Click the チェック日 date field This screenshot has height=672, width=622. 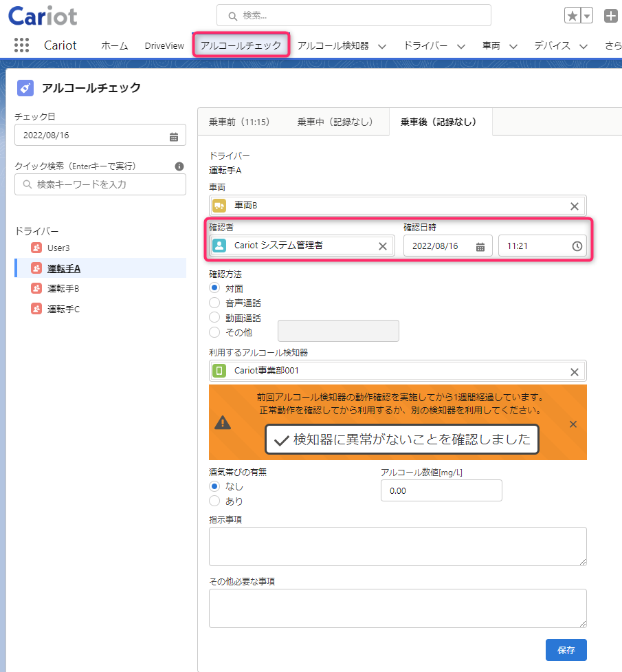click(x=100, y=135)
